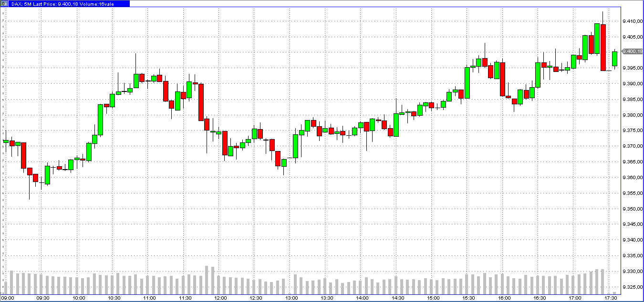The image size is (644, 302).
Task: Click the 14:30 time axis label
Action: (x=398, y=298)
